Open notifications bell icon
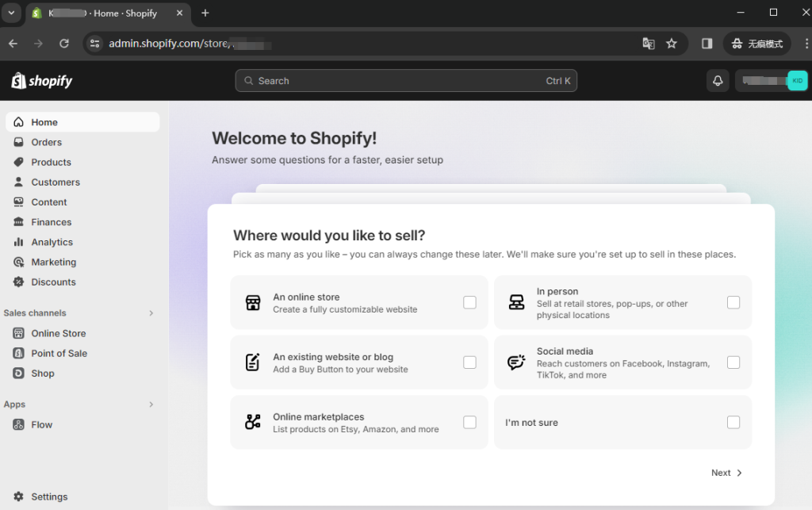This screenshot has width=812, height=510. point(718,81)
